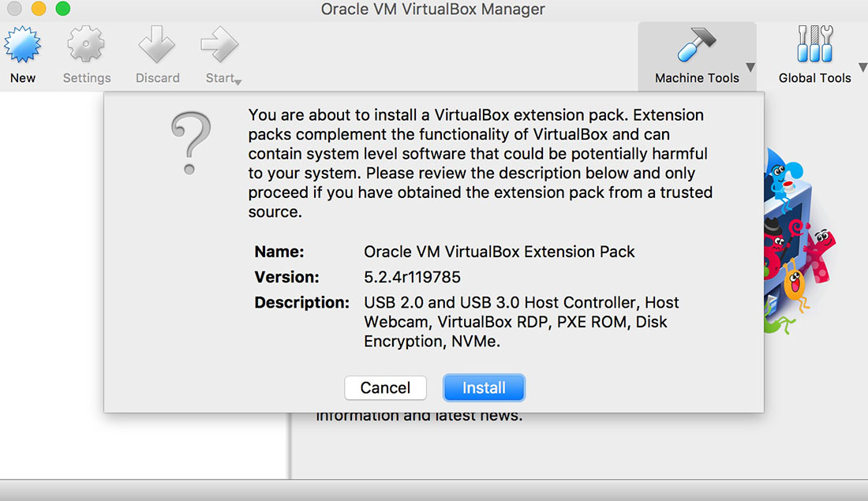
Task: Click the 'Version:' field label
Action: [286, 277]
